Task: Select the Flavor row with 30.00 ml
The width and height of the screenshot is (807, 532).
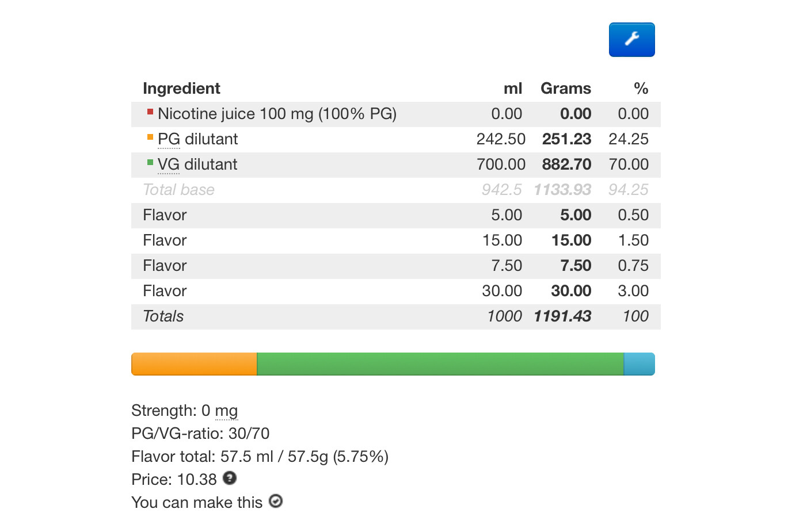Action: pos(396,291)
